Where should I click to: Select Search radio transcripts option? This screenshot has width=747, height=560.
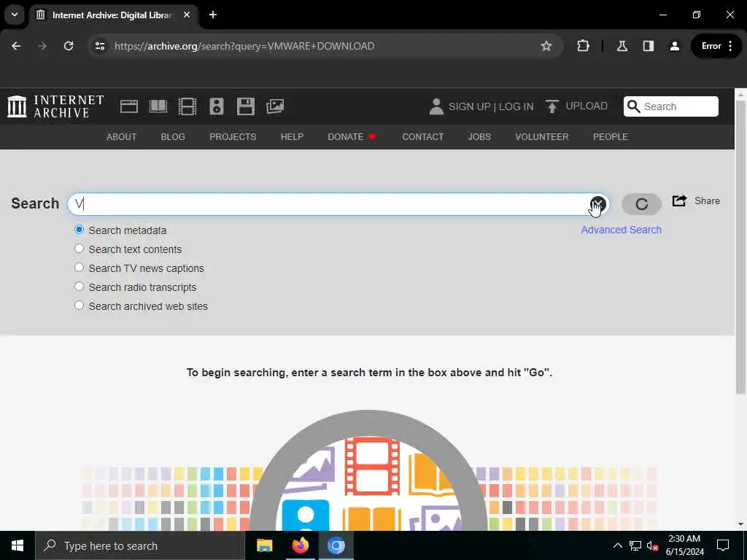79,287
